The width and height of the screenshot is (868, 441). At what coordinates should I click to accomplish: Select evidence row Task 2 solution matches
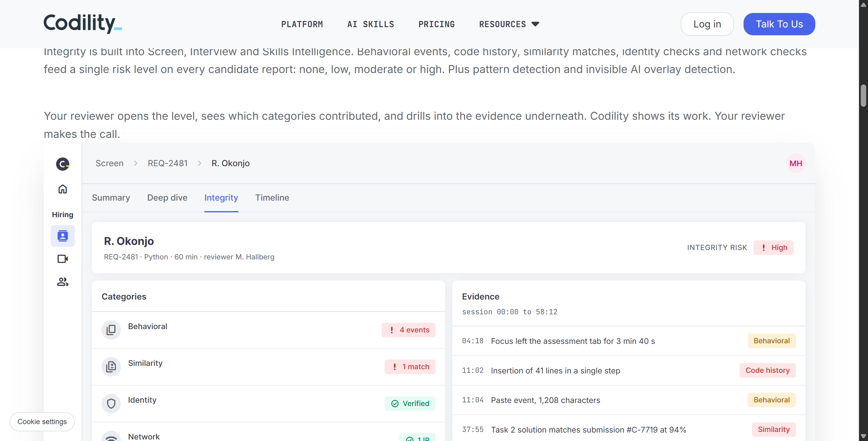(x=628, y=429)
